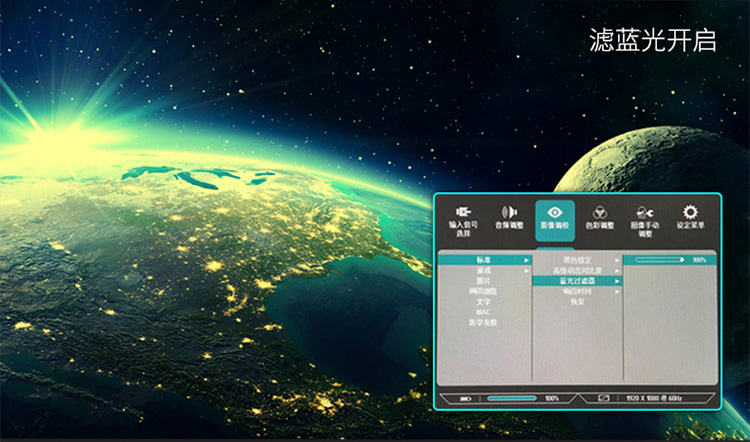Image resolution: width=750 pixels, height=442 pixels.
Task: Open the 输入信号选择 input source icon
Action: click(463, 211)
